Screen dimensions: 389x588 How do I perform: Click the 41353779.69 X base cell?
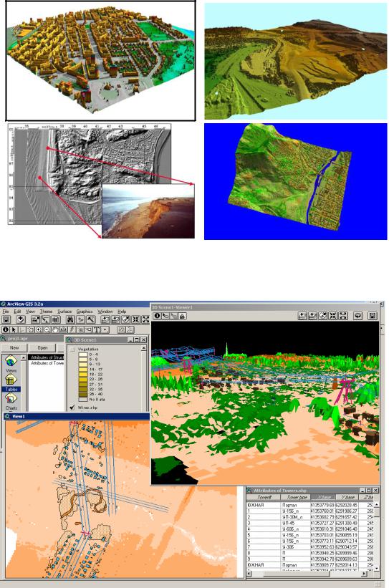tap(323, 505)
